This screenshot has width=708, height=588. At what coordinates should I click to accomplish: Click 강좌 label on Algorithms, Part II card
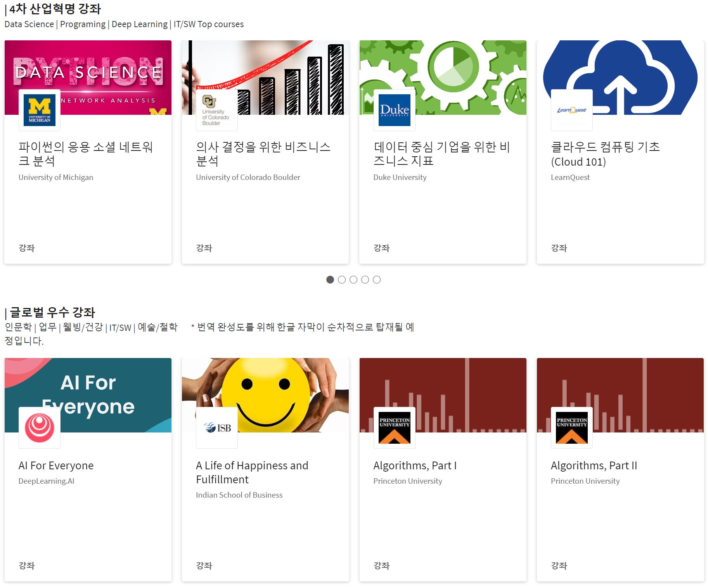[x=559, y=566]
